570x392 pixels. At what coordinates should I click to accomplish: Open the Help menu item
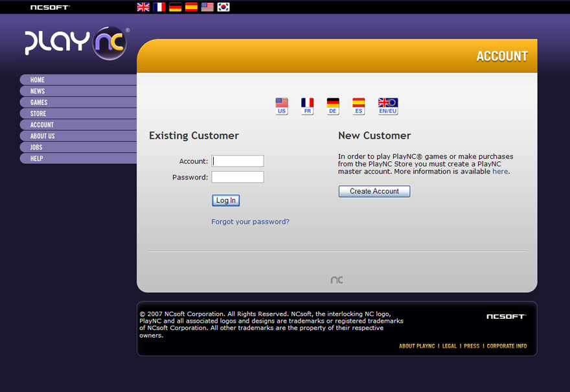point(78,159)
